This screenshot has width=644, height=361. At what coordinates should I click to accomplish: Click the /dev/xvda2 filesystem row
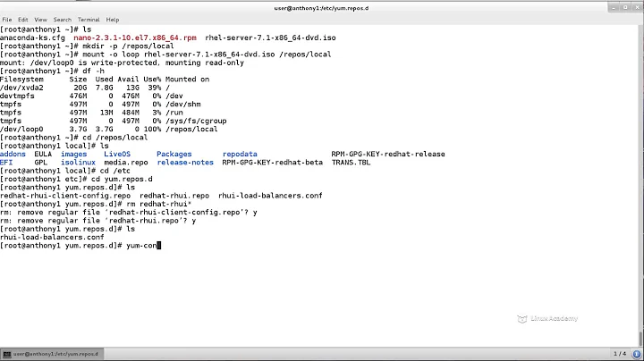tap(85, 88)
